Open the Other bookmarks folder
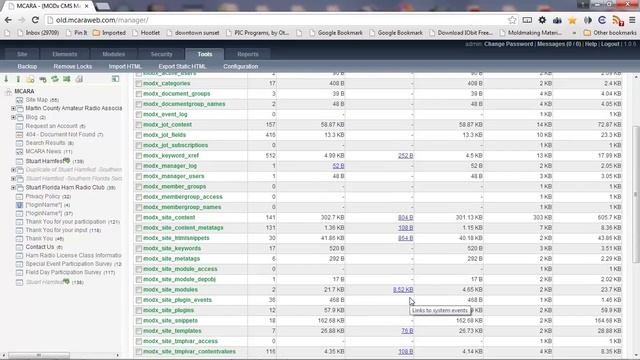 coord(610,33)
